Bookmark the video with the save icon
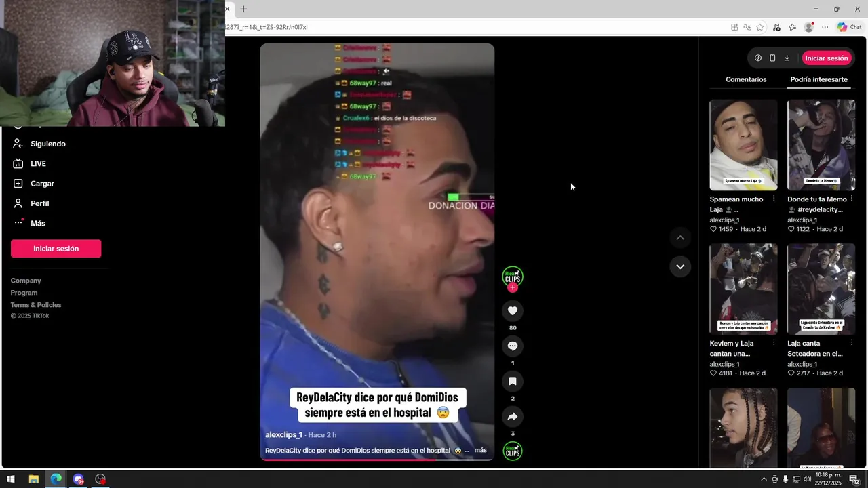 (x=513, y=381)
